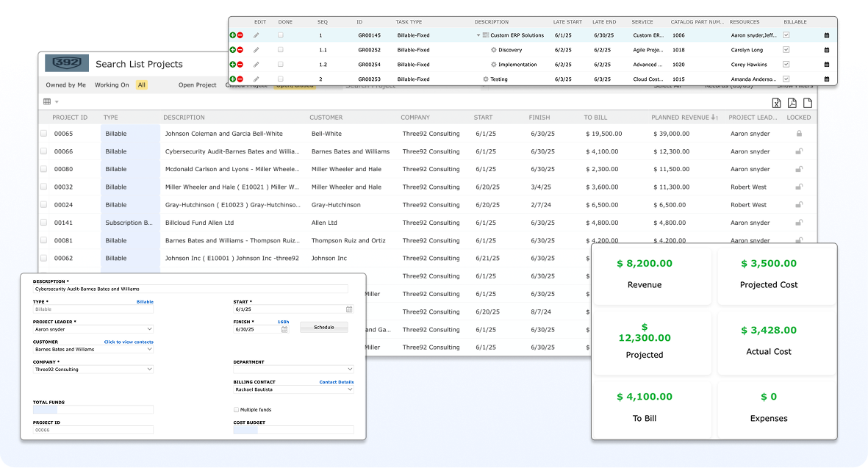This screenshot has height=468, width=868.
Task: Open the Start date calendar picker
Action: point(349,309)
